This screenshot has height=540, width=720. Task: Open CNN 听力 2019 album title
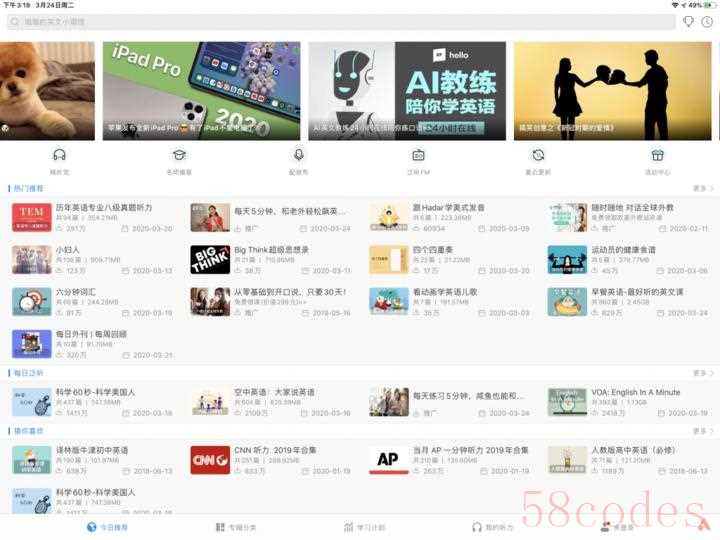(x=275, y=450)
